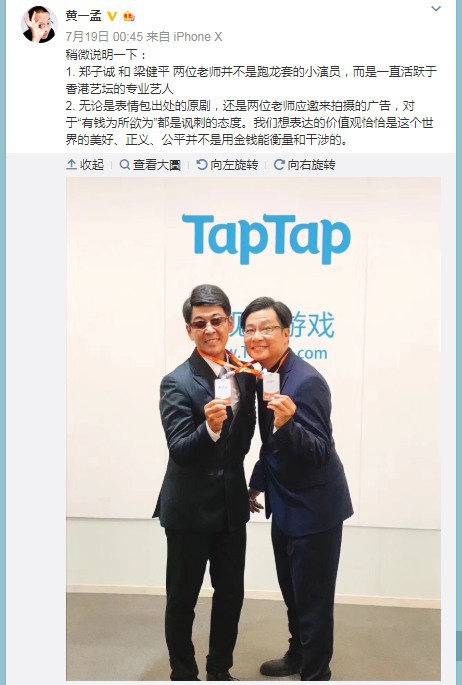Select 查看大图 to view large image
This screenshot has width=462, height=685.
tap(156, 165)
